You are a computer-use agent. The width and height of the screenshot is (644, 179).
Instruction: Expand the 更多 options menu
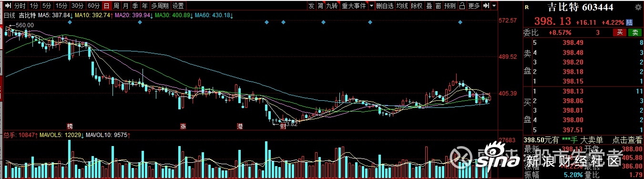[x=474, y=6]
